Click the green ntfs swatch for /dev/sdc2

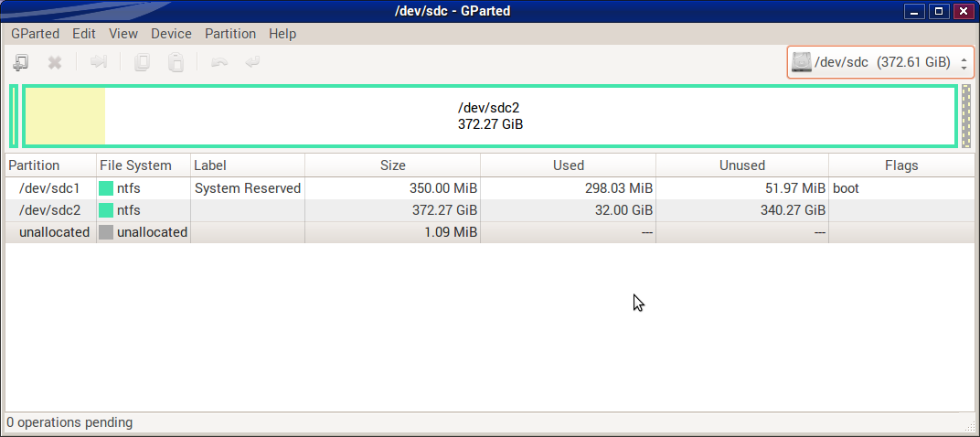(x=106, y=210)
